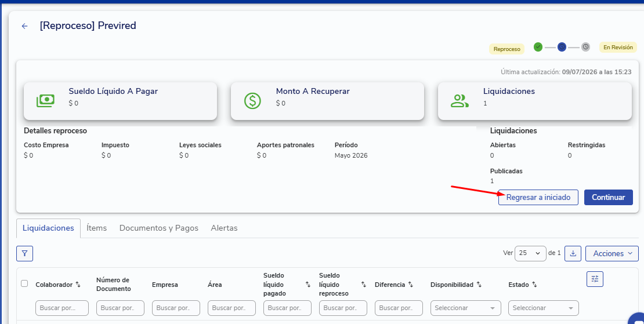This screenshot has height=324, width=644.
Task: Open the Documentos y Pagos tab
Action: (x=159, y=228)
